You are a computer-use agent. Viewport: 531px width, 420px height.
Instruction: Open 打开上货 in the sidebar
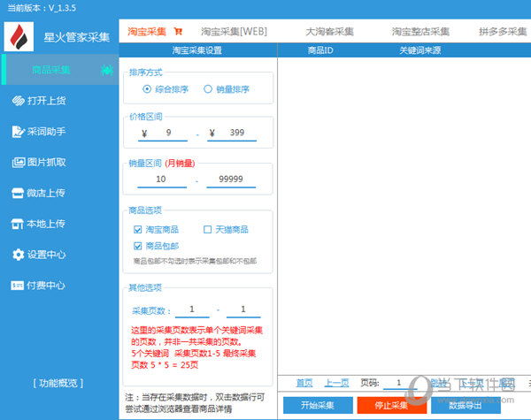pos(47,101)
